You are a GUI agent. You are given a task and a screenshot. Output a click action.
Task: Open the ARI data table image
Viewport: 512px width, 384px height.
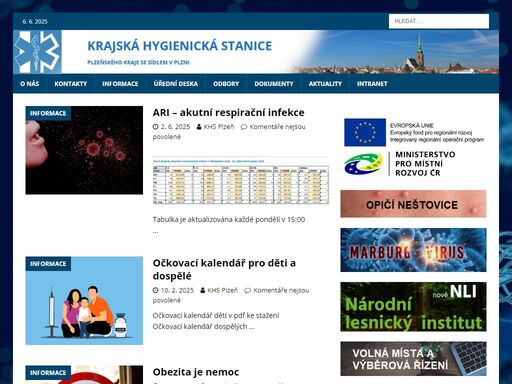coord(241,180)
